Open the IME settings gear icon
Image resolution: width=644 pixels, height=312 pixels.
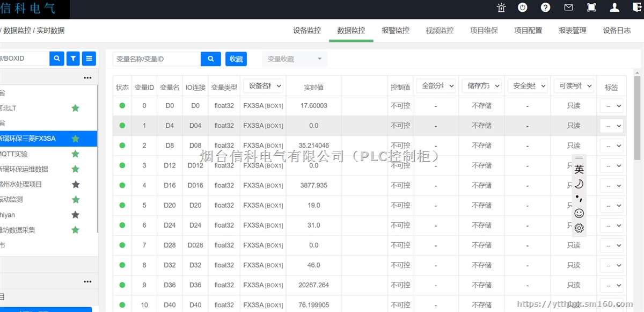(x=579, y=228)
